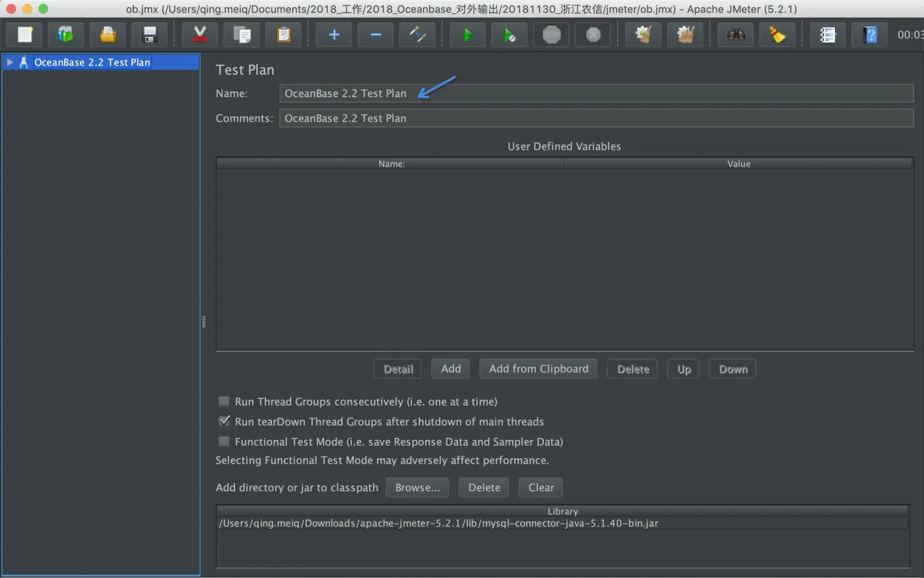The width and height of the screenshot is (924, 578).
Task: Select OceanBase 2.2 Test Plan tree item
Action: coord(92,62)
